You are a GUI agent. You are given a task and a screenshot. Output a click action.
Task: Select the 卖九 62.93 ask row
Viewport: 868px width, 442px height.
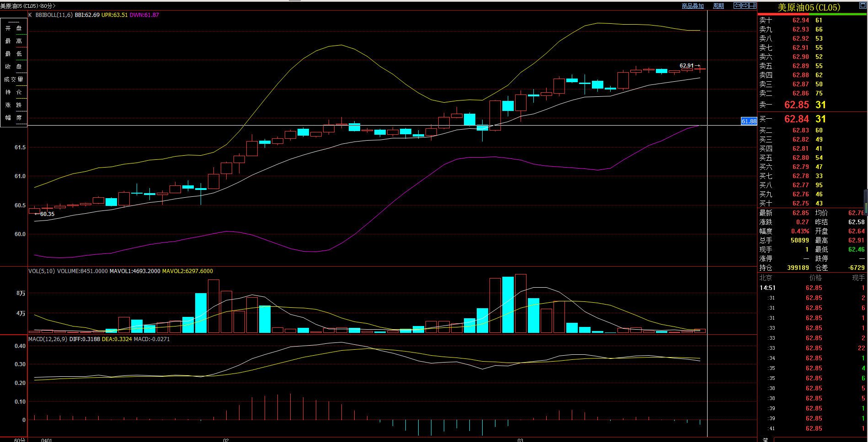812,29
